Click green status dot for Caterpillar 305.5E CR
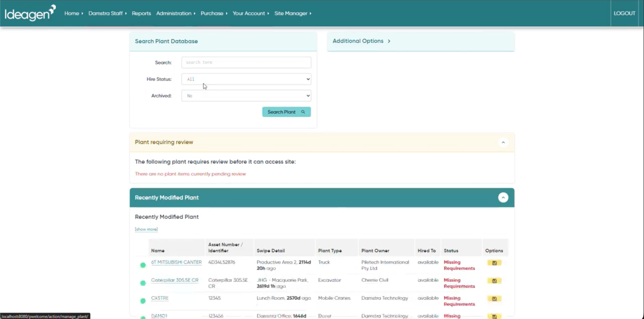The height and width of the screenshot is (319, 644). [x=143, y=283]
